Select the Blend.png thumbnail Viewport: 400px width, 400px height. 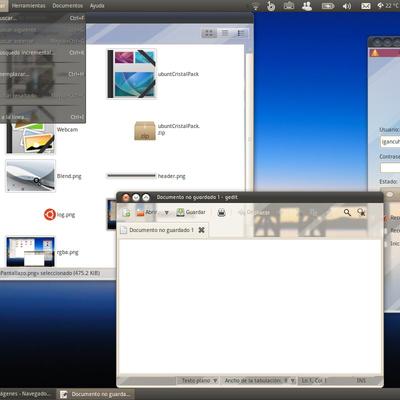click(x=30, y=176)
